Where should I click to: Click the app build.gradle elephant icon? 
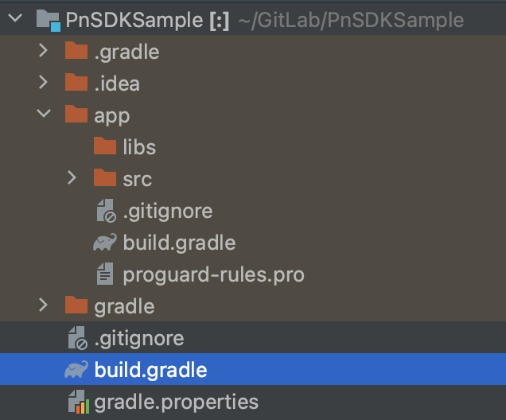pos(105,243)
